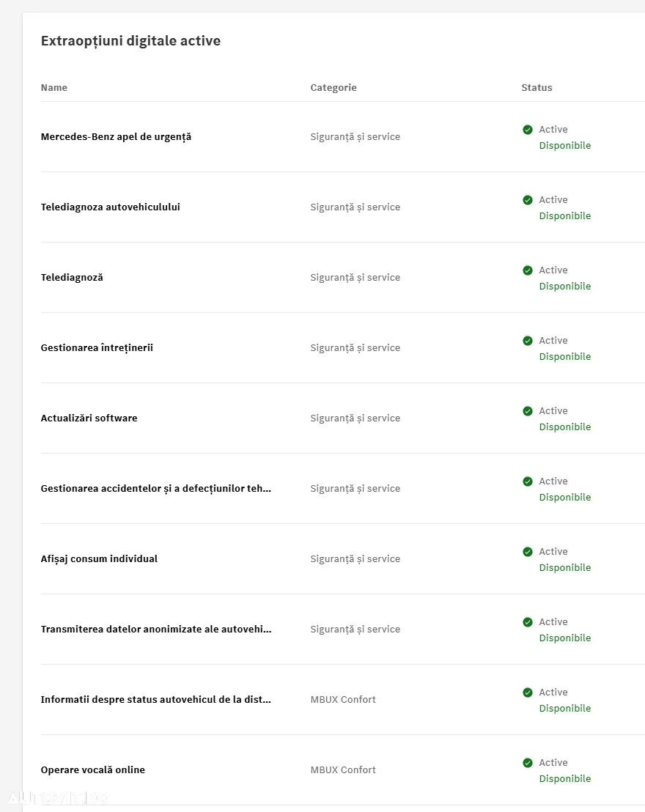The height and width of the screenshot is (812, 645).
Task: Click status check icon for Gestionarea întreținerii
Action: pyautogui.click(x=528, y=341)
